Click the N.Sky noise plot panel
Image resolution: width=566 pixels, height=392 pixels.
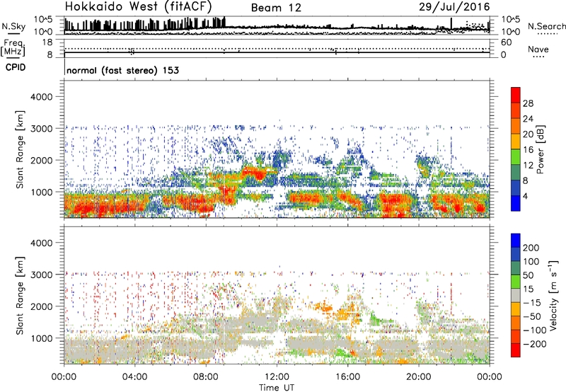pyautogui.click(x=277, y=25)
